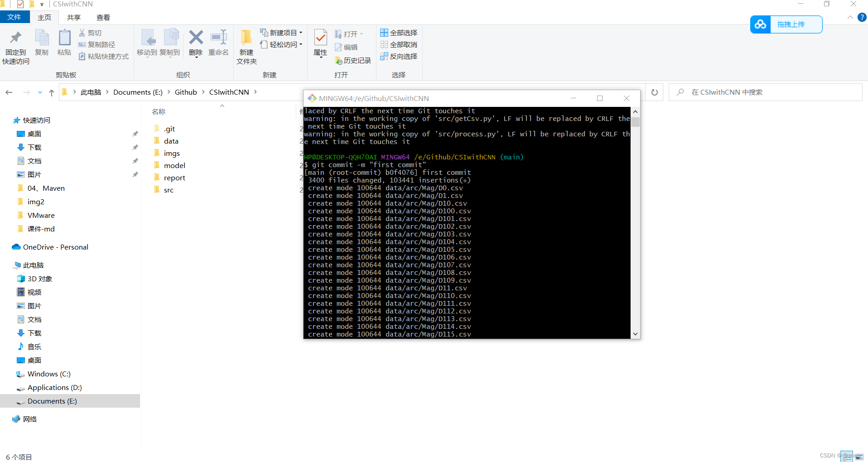Click the Move to (移动到) icon
Image resolution: width=868 pixels, height=462 pixels.
click(147, 43)
